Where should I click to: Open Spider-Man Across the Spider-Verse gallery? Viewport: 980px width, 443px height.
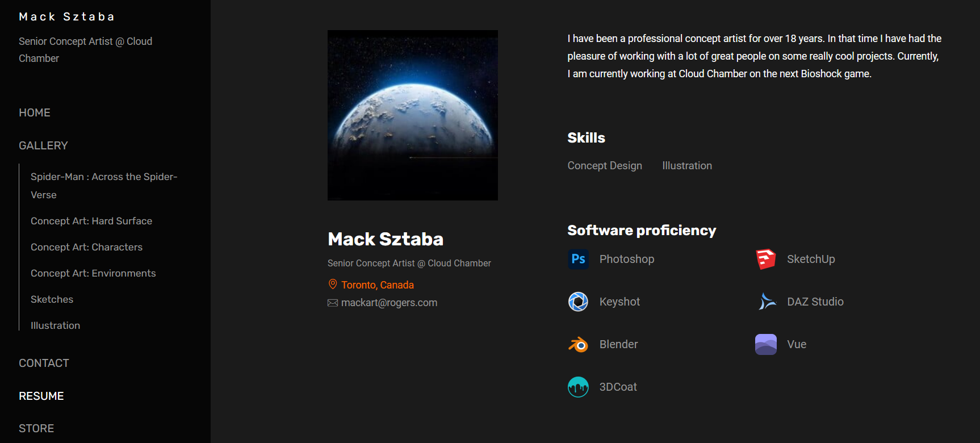point(104,186)
